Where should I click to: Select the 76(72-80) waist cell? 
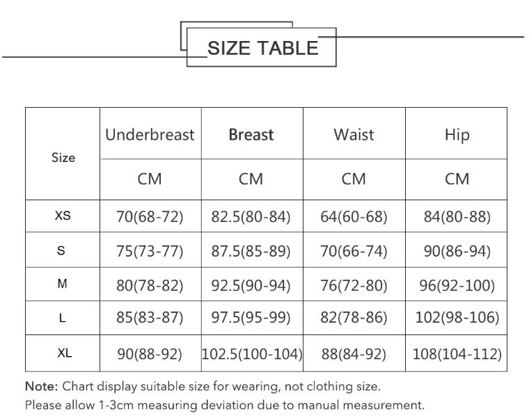[354, 286]
